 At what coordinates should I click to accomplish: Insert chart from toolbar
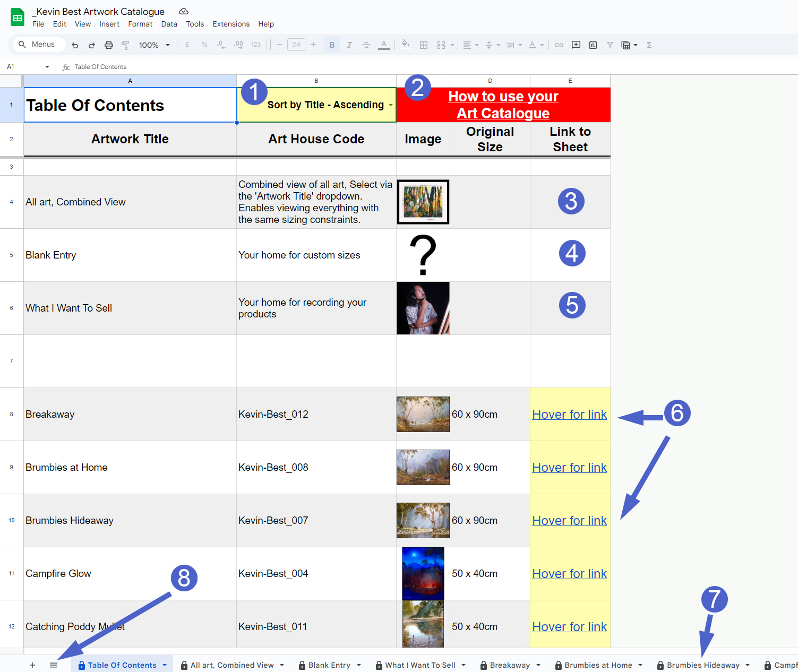point(593,45)
